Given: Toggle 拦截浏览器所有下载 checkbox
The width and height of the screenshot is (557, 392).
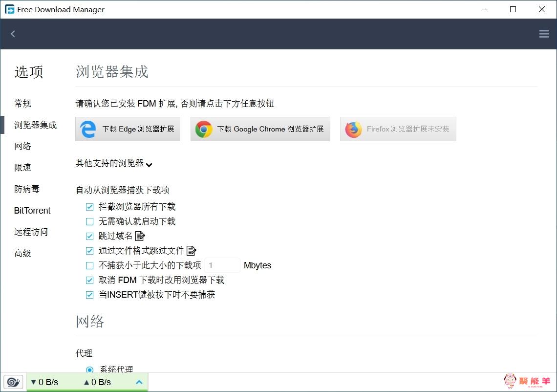Looking at the screenshot, I should (90, 207).
